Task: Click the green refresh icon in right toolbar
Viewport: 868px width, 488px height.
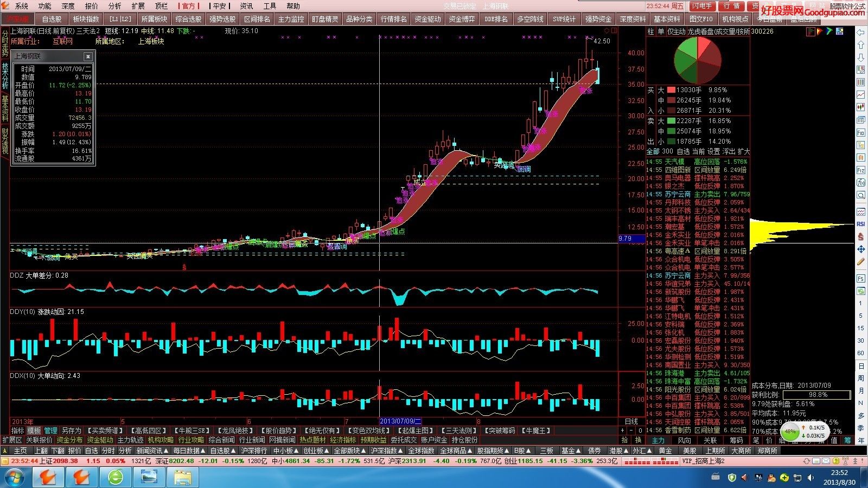Action: [x=861, y=291]
